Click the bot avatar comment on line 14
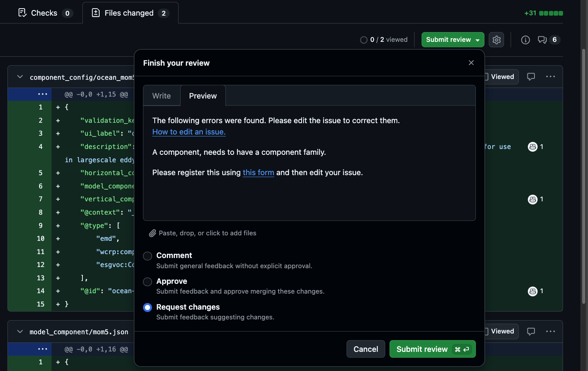The width and height of the screenshot is (588, 371). coord(533,291)
